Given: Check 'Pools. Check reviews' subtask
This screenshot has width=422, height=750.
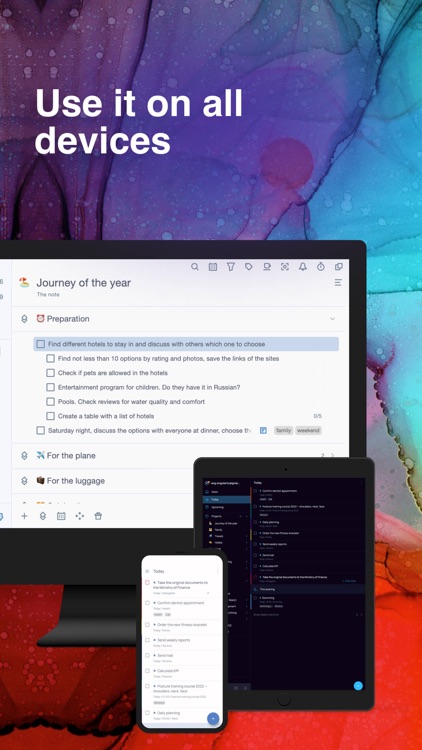Looking at the screenshot, I should [x=50, y=402].
